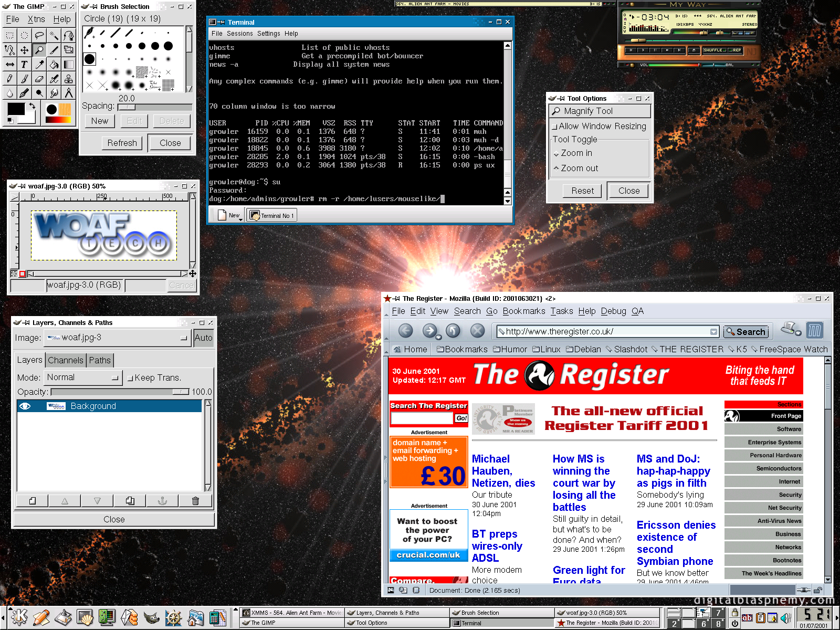Select the Move tool in GIMP toolbox
The height and width of the screenshot is (630, 840).
coord(24,50)
